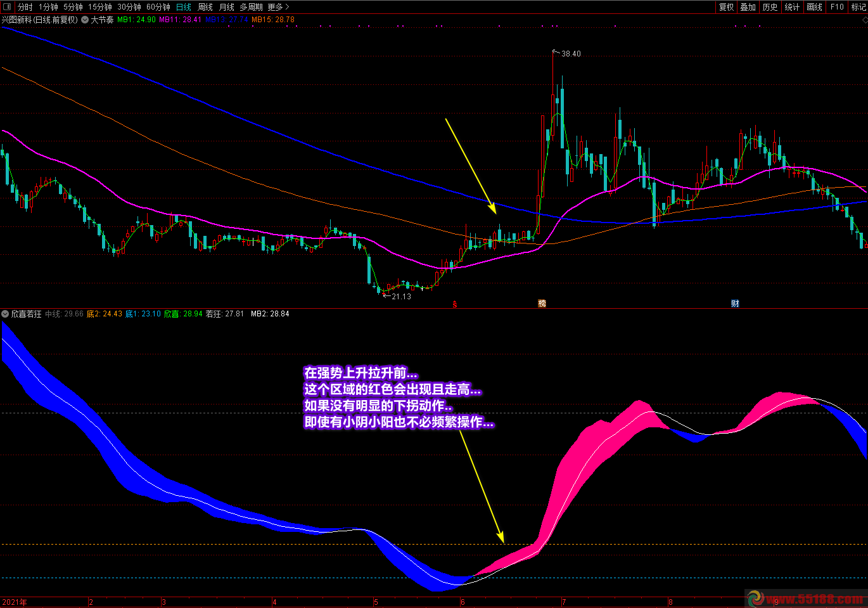The image size is (868, 608).
Task: Click the sidebar toggle icon at top-left
Action: pyautogui.click(x=7, y=7)
